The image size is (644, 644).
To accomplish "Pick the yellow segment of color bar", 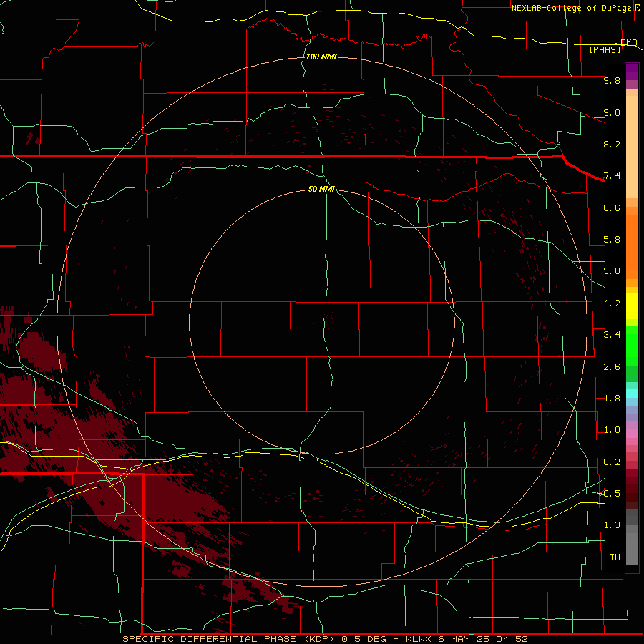I will (x=632, y=306).
